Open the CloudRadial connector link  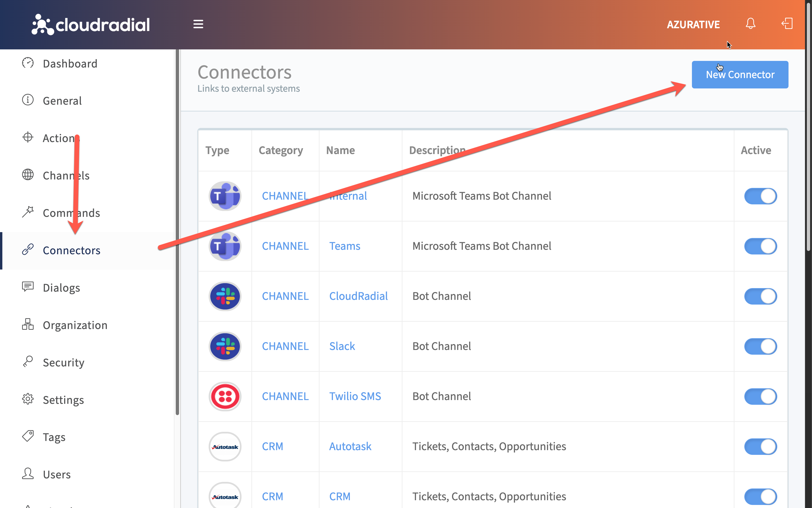tap(358, 296)
